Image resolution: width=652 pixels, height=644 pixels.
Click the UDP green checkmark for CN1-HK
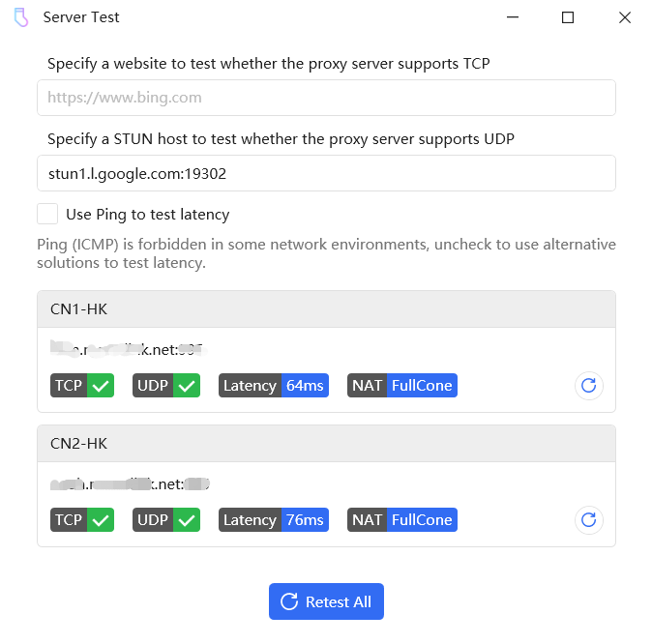187,386
